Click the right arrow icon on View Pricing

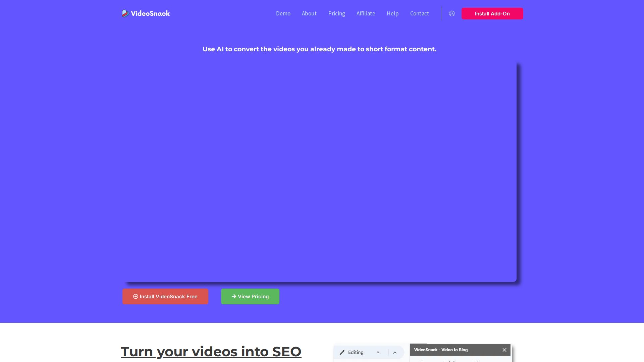click(x=234, y=296)
